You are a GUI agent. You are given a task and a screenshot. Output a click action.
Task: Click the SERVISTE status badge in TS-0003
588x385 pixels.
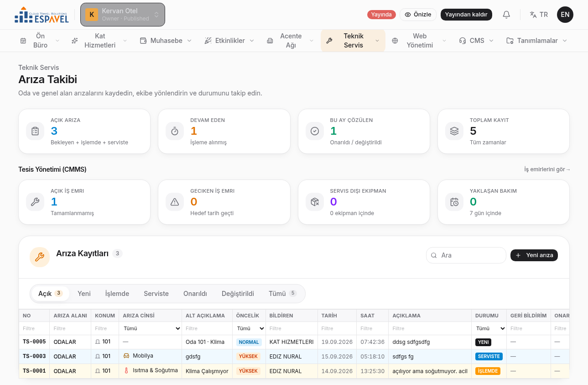tap(489, 356)
